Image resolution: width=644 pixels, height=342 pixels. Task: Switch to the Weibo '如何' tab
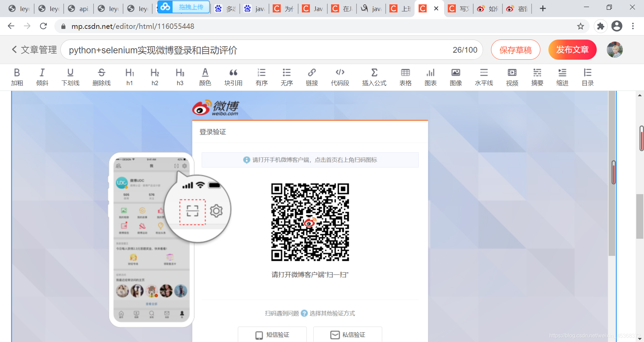coord(488,9)
